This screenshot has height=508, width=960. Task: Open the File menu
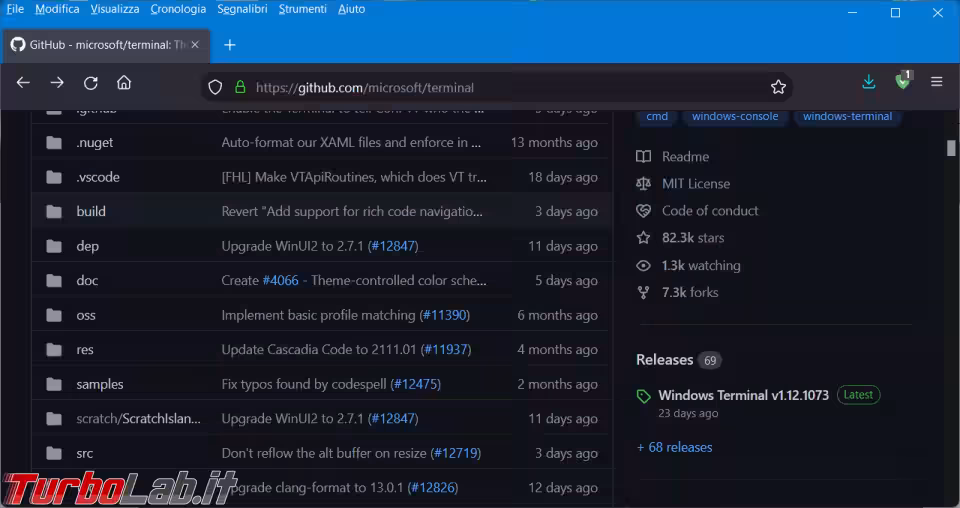(x=15, y=9)
